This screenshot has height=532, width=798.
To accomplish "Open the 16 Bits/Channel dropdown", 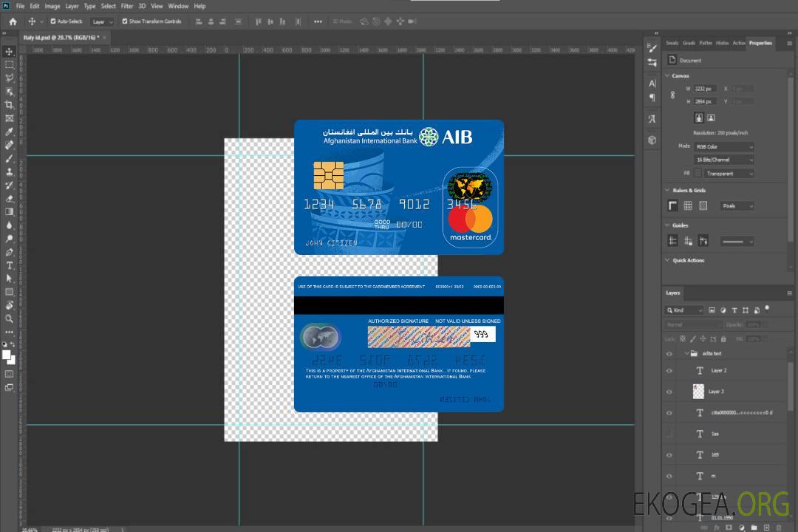I will click(723, 160).
